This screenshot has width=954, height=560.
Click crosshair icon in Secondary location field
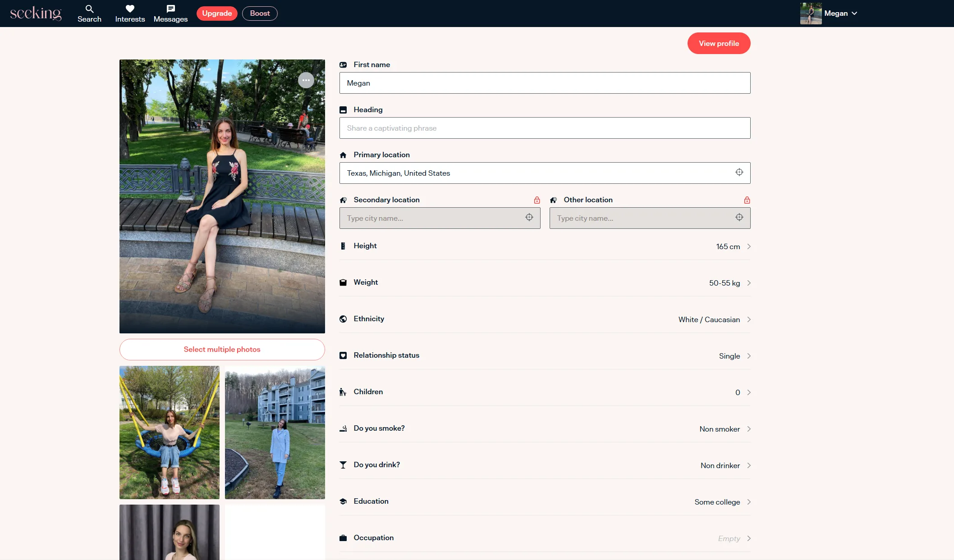529,218
